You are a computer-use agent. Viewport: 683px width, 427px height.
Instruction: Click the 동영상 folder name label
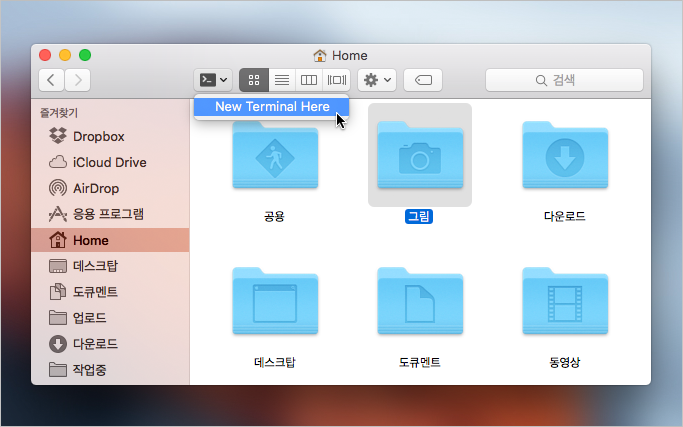click(x=565, y=362)
